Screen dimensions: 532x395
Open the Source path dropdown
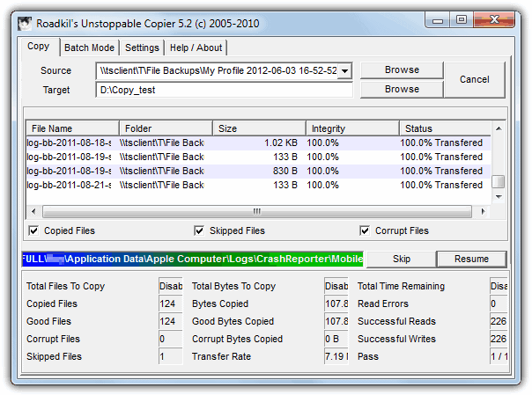(x=344, y=70)
